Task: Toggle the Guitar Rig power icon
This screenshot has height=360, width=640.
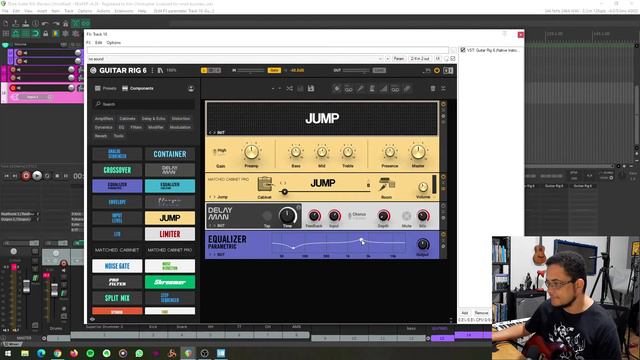Action: (437, 71)
